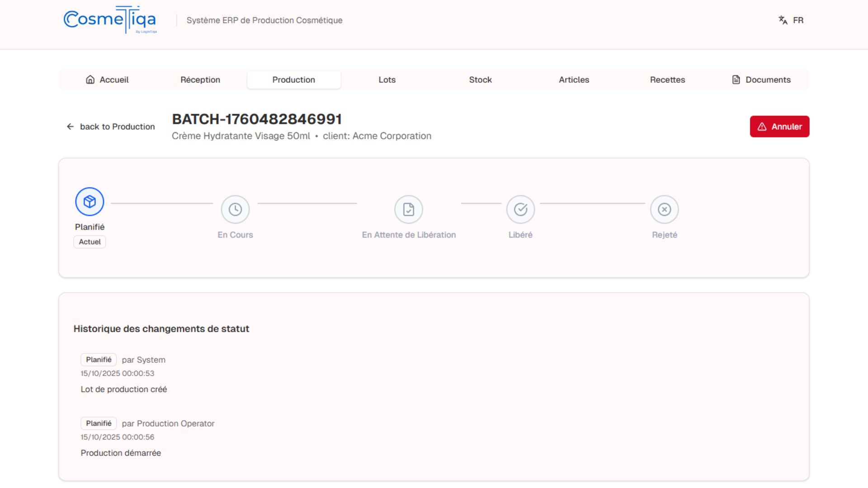Click the Actuel status badge
The height and width of the screenshot is (488, 868).
point(90,242)
